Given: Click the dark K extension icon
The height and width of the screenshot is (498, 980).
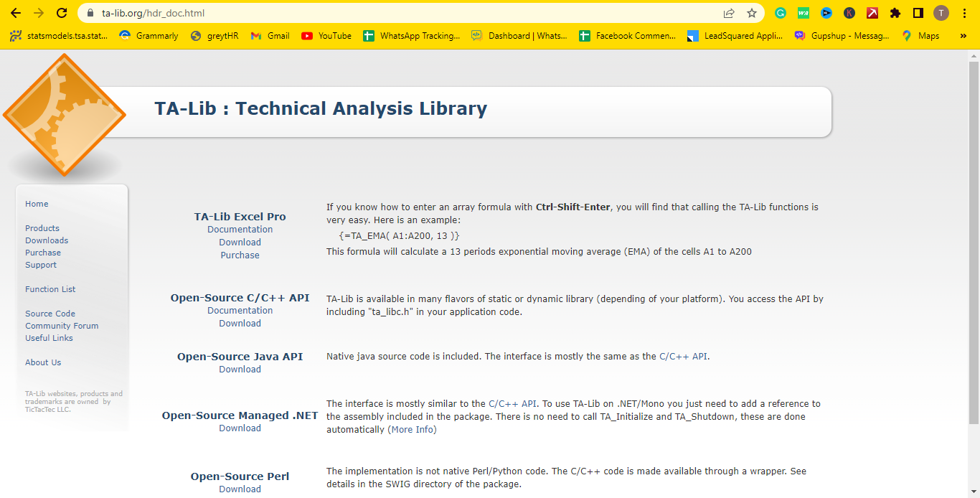Looking at the screenshot, I should pyautogui.click(x=849, y=13).
